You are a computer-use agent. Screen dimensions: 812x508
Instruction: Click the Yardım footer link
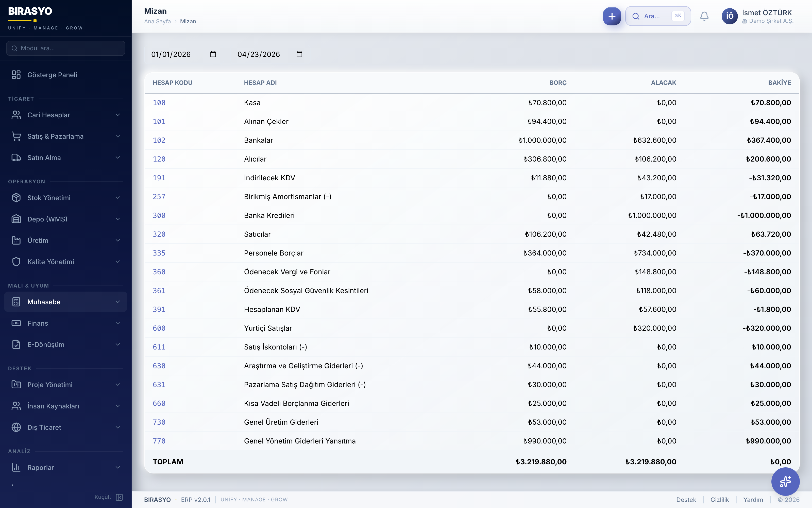[x=753, y=500]
